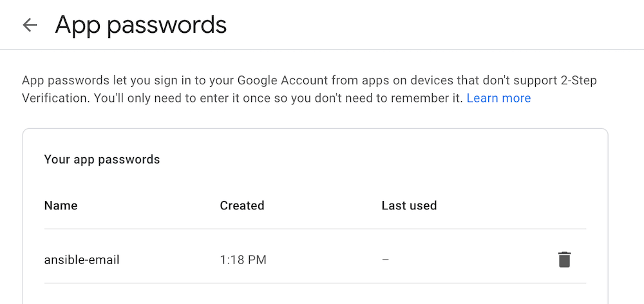Delete the ansible-email app password
The image size is (644, 304).
[564, 260]
